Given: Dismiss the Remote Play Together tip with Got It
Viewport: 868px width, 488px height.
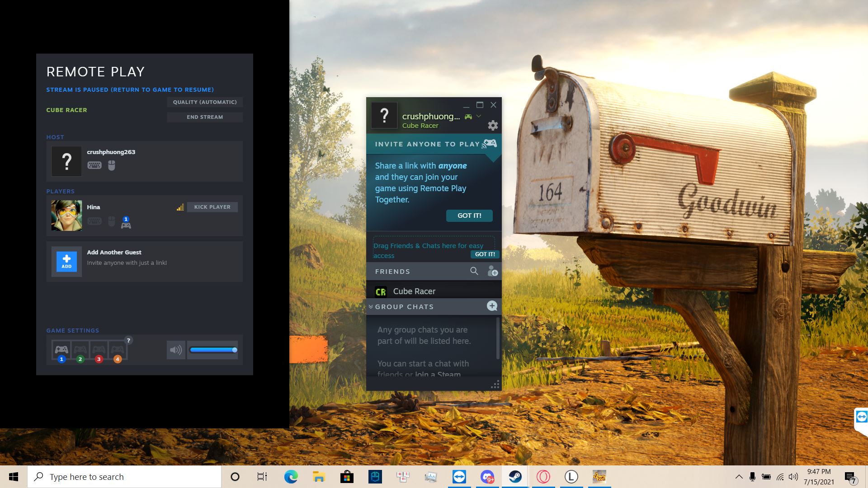Looking at the screenshot, I should [469, 216].
